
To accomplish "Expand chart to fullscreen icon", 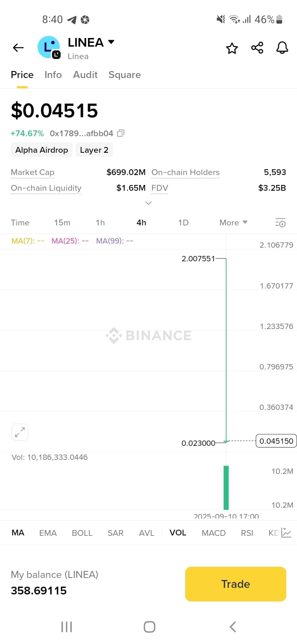I will pos(20,432).
